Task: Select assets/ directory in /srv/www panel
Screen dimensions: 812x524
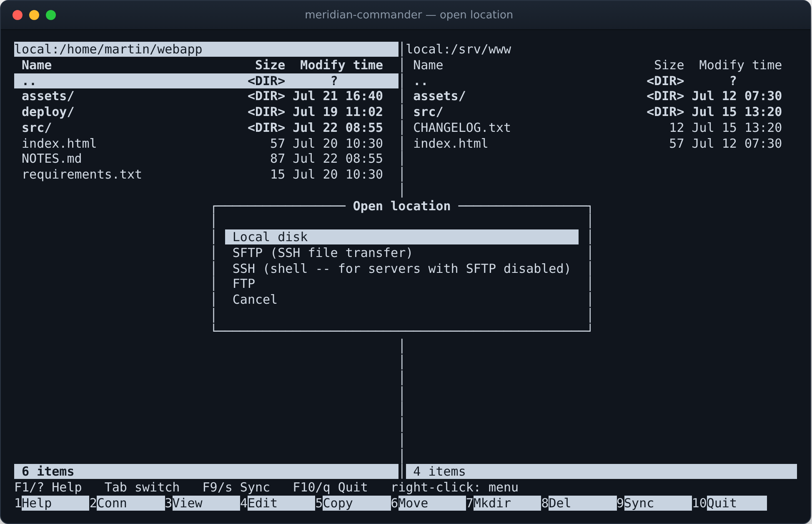Action: [601, 96]
